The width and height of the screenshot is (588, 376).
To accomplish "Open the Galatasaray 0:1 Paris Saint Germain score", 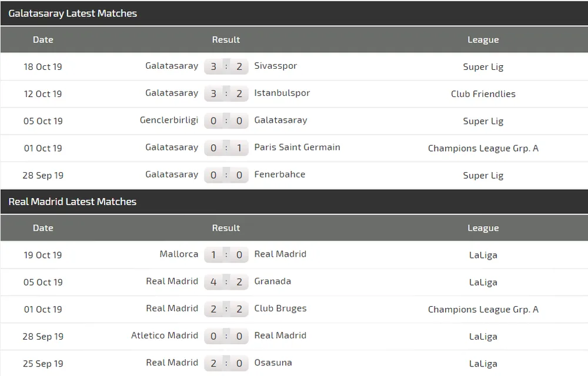I will [x=226, y=148].
